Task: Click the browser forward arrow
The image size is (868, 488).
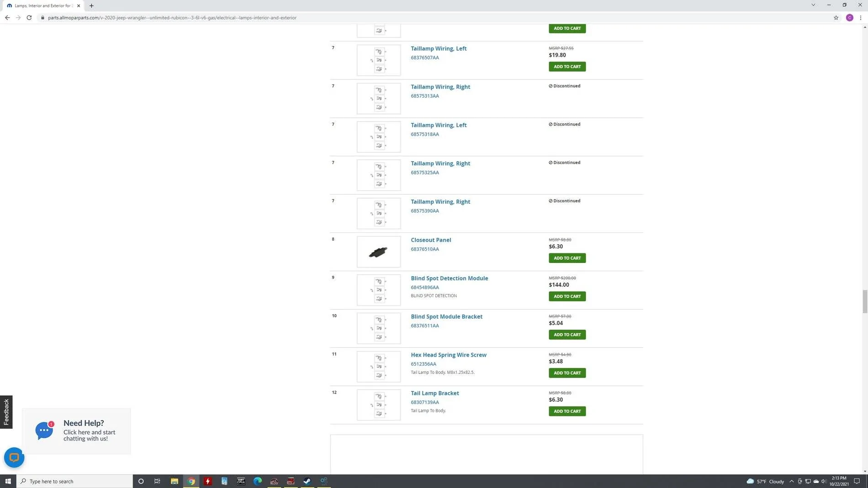Action: 18,18
